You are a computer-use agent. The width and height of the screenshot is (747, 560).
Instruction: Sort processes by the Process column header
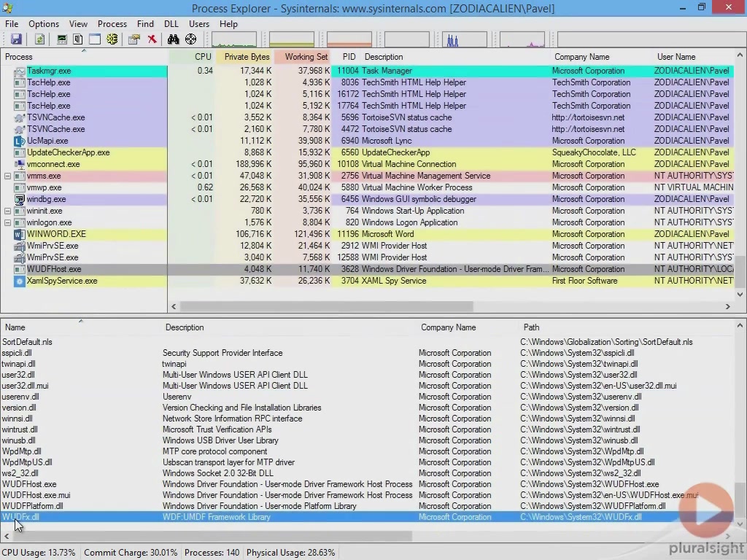tap(85, 57)
